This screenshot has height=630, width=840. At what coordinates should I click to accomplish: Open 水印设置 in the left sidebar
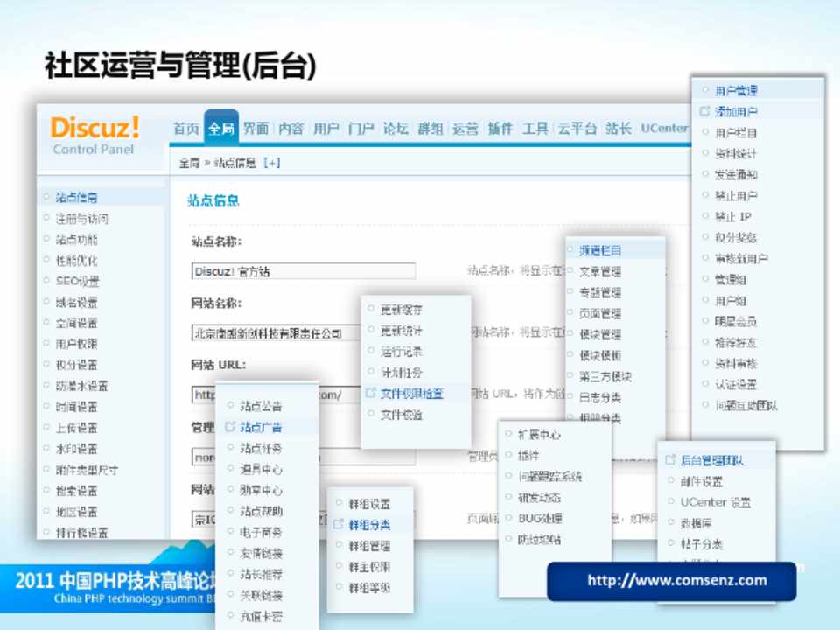[76, 449]
